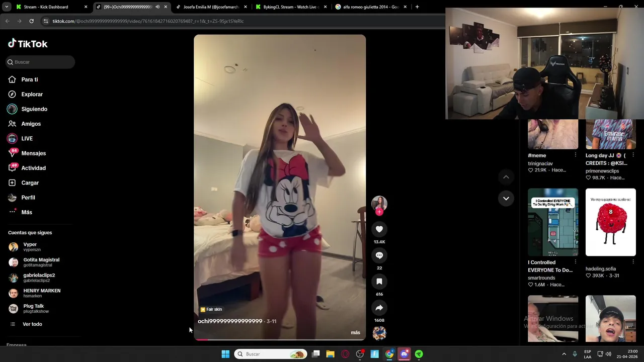This screenshot has height=362, width=644.
Task: Go to next video with down arrow
Action: pos(506,199)
